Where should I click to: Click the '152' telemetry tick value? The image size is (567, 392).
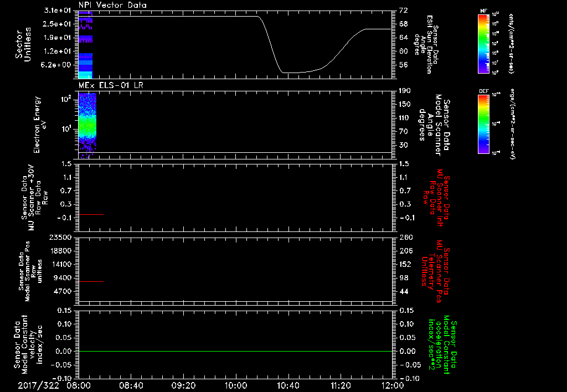406,264
